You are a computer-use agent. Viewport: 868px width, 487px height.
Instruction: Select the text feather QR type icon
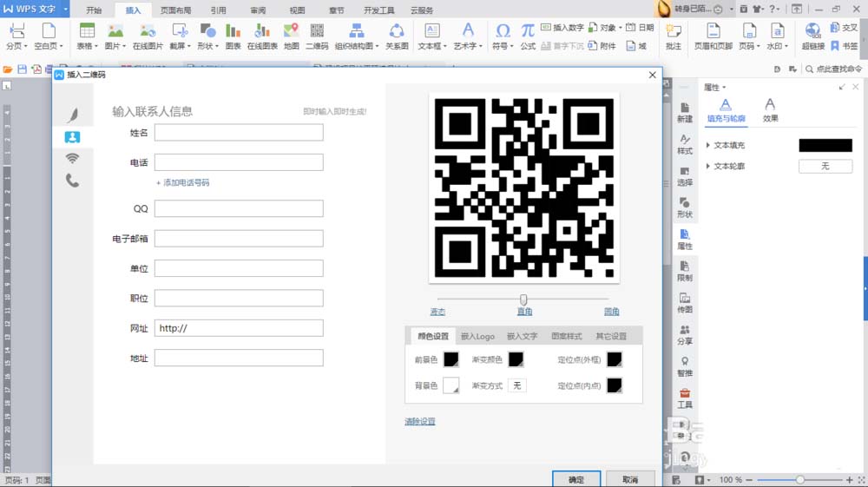(73, 115)
